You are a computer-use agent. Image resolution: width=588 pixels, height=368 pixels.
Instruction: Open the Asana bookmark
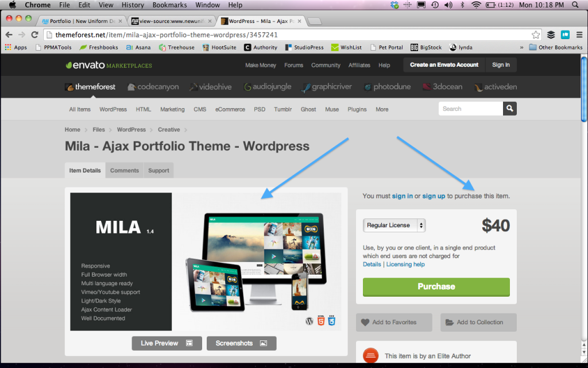coord(138,47)
